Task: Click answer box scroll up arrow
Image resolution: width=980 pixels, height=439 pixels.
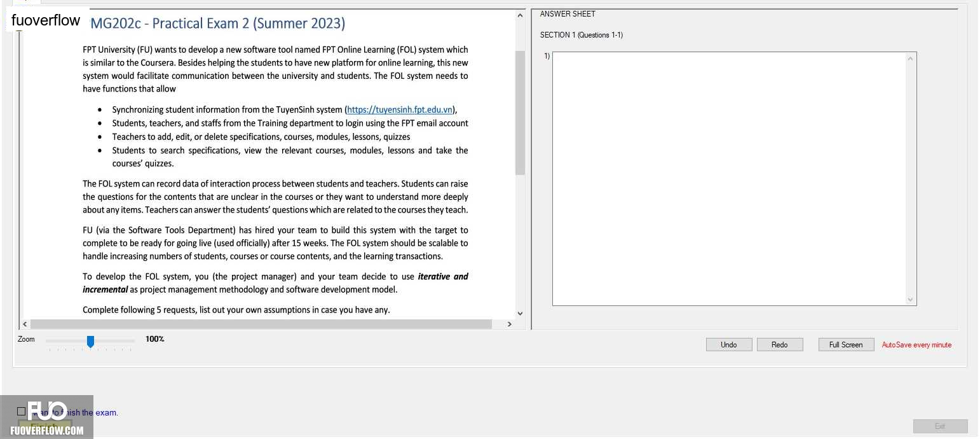Action: coord(911,59)
